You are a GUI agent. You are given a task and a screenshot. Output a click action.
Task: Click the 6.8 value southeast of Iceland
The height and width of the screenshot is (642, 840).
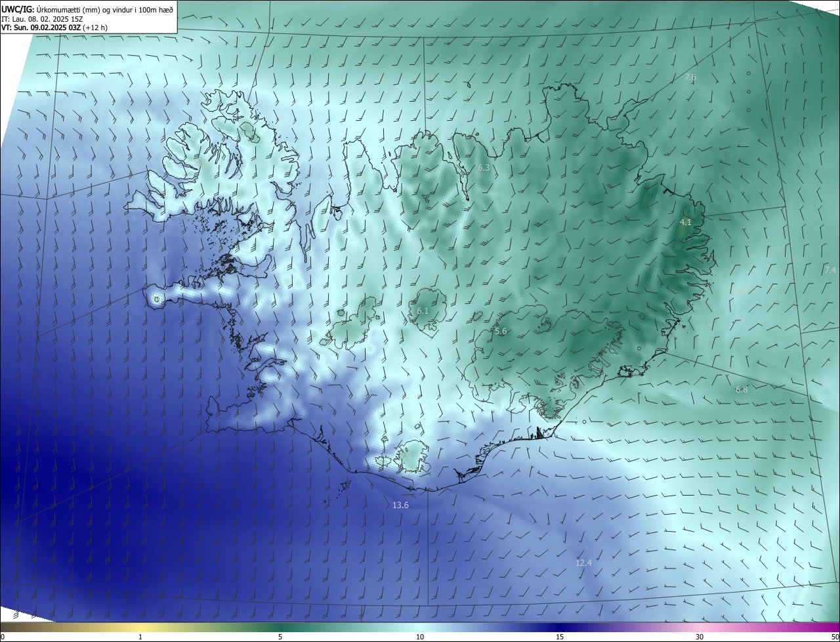[742, 390]
